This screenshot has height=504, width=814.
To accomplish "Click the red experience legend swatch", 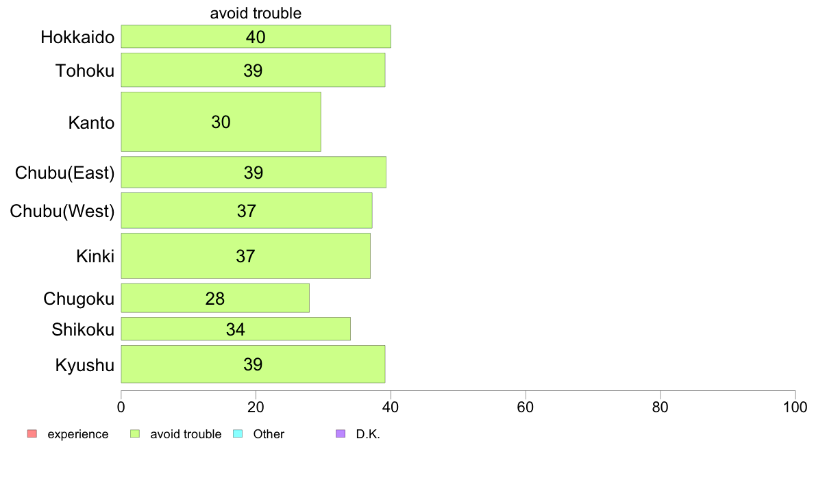I will [32, 433].
